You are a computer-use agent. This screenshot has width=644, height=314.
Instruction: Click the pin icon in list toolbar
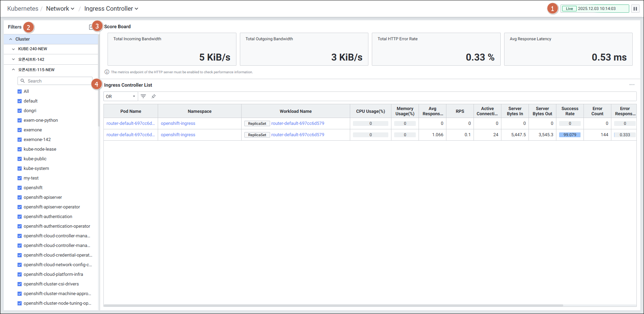(154, 96)
